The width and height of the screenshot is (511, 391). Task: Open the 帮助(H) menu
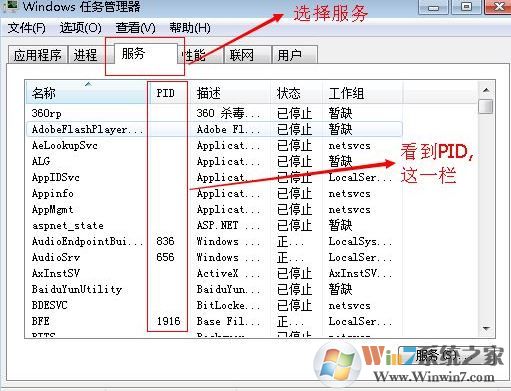pos(190,28)
